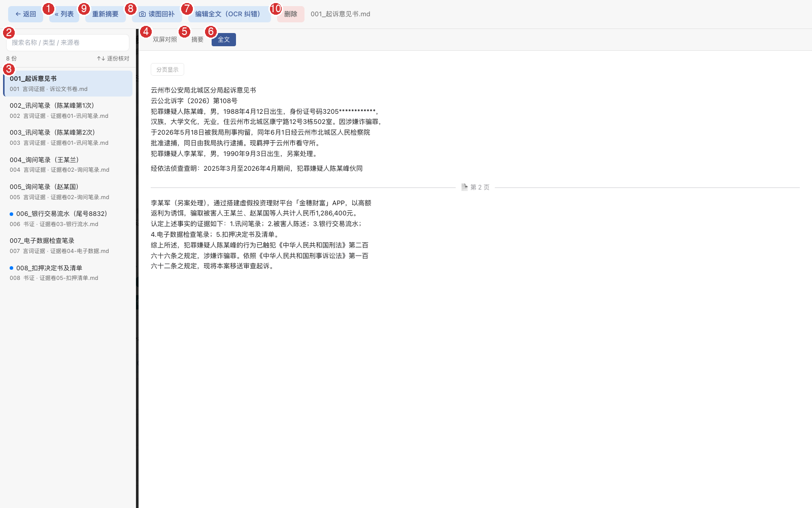Screen dimensions: 812x508
Task: Open 005_询问笔录（赵某国）
Action: (x=67, y=192)
